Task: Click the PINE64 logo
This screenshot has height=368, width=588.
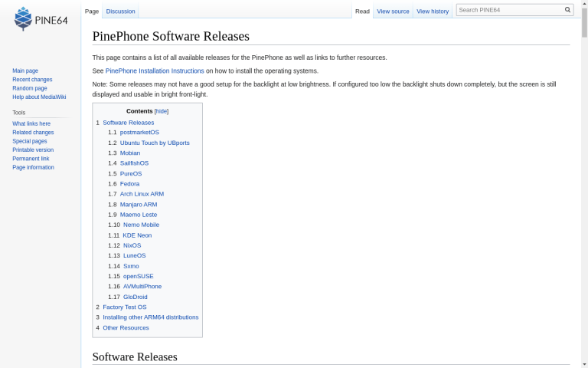Action: [x=41, y=18]
